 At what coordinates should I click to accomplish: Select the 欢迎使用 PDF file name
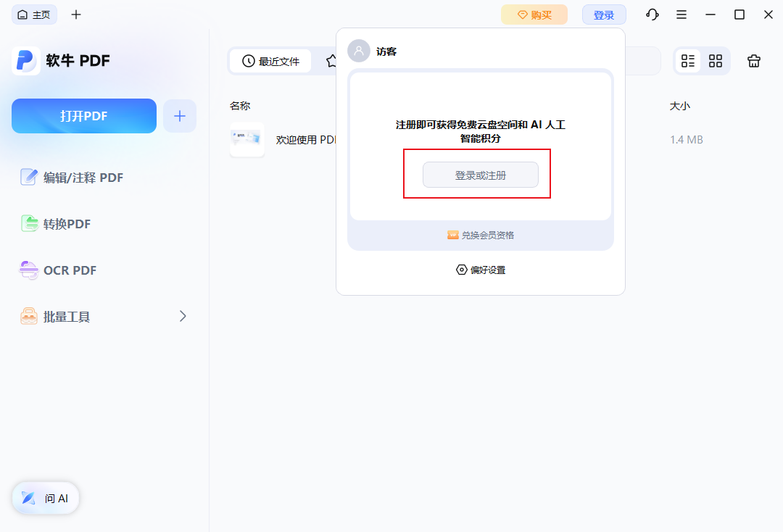pyautogui.click(x=306, y=140)
